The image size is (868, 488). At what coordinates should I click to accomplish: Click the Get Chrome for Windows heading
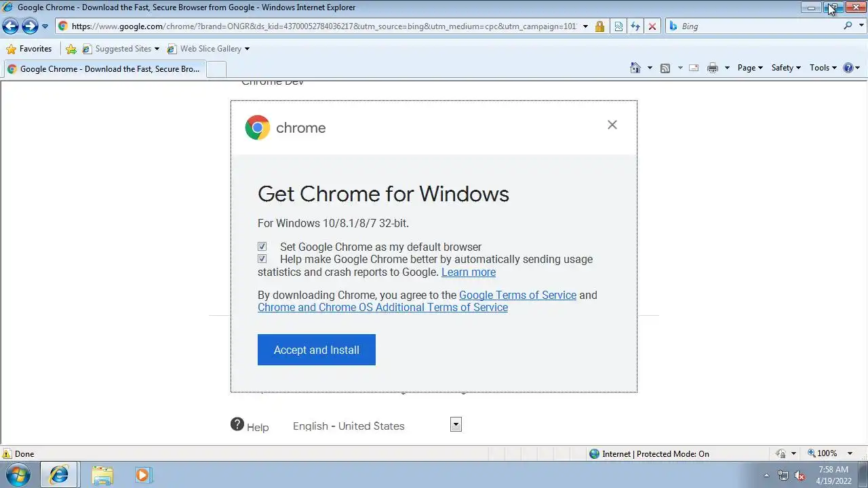click(x=383, y=194)
